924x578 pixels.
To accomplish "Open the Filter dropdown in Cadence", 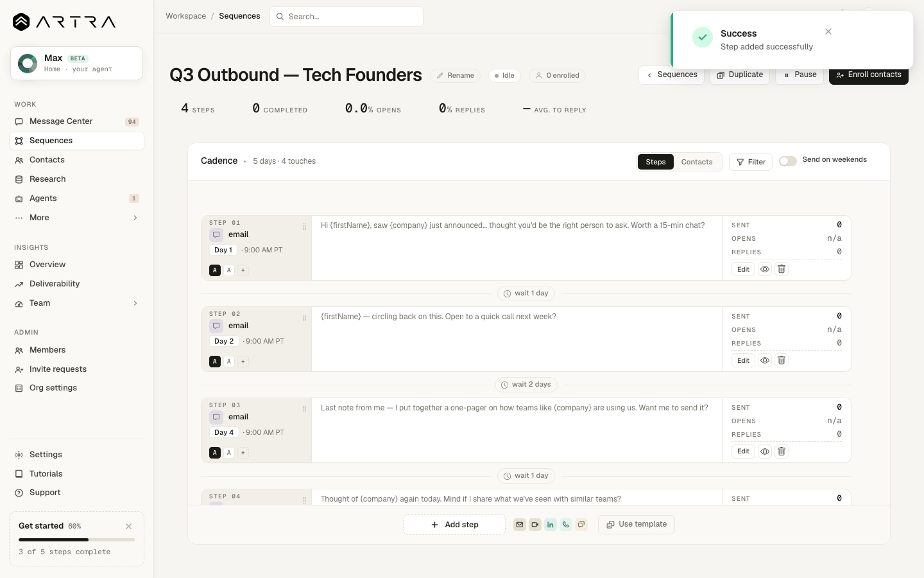I will click(751, 162).
